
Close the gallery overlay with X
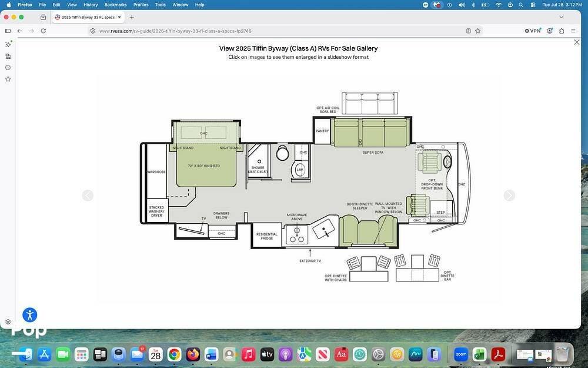point(577,42)
